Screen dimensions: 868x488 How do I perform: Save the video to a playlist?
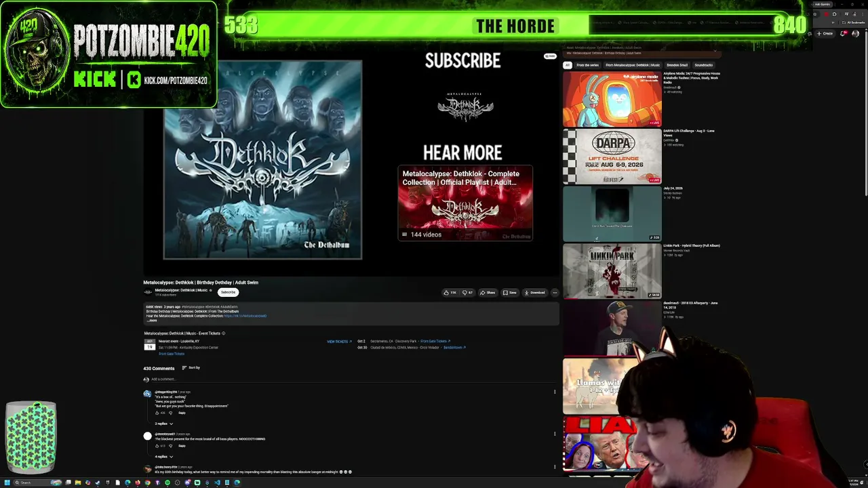tap(510, 293)
